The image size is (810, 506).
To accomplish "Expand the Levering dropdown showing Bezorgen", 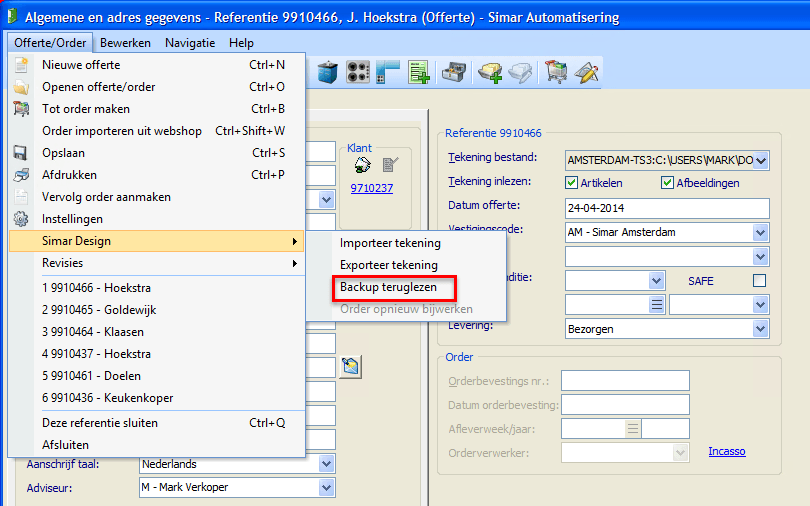I will coord(759,328).
